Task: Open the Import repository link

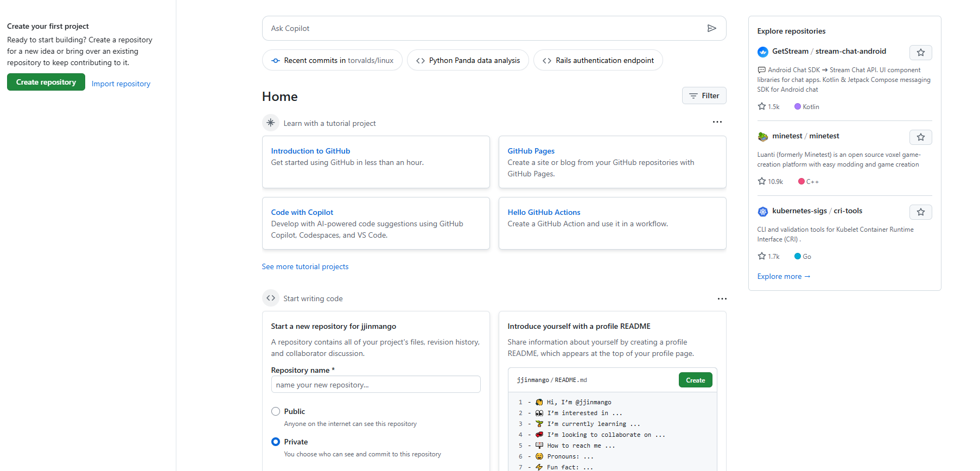Action: tap(121, 84)
